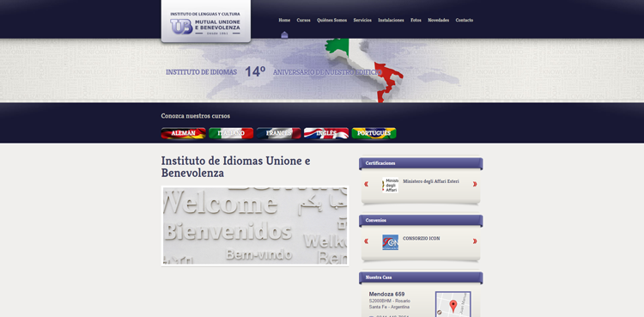Select the Italiano Italian flag course button
This screenshot has height=317, width=644.
(x=231, y=133)
